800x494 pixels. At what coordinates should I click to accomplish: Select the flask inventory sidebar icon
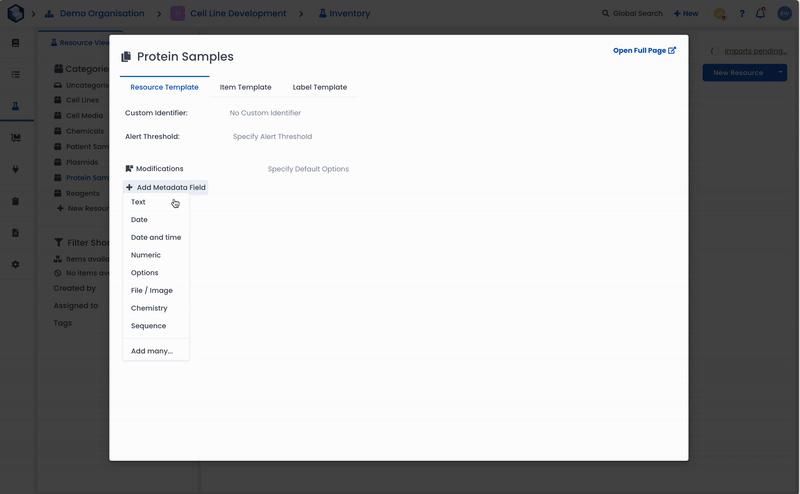coord(15,106)
